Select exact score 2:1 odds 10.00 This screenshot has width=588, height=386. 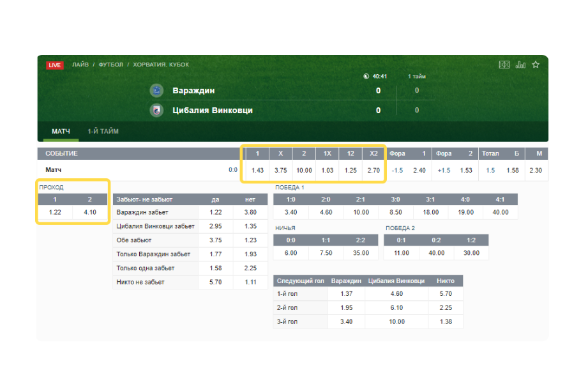pyautogui.click(x=361, y=213)
